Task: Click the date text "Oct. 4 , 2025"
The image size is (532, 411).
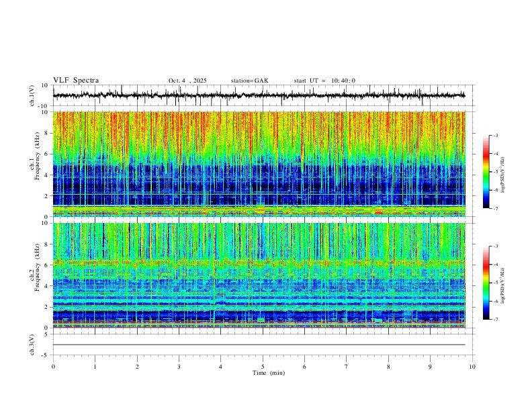Action: point(187,81)
